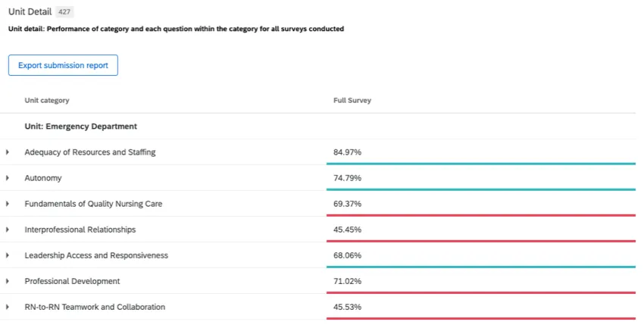Expand the Autonomy category row
This screenshot has width=644, height=328.
point(8,178)
